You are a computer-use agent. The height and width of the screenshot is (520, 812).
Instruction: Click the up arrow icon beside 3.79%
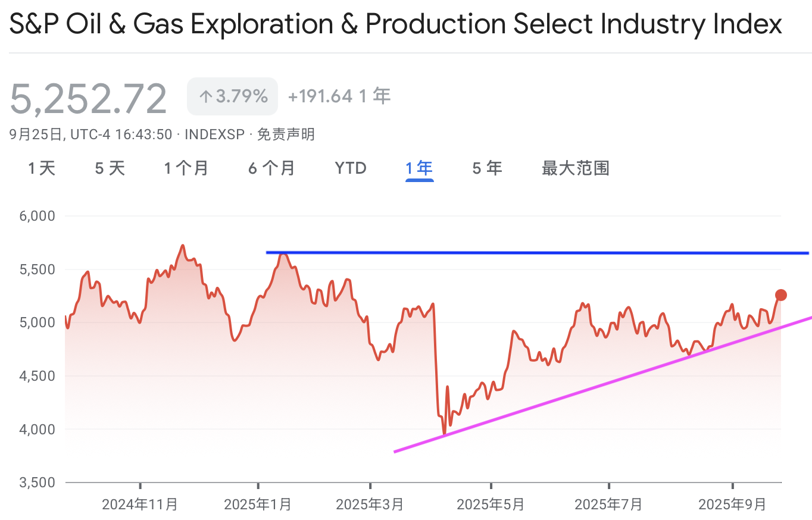[x=205, y=96]
